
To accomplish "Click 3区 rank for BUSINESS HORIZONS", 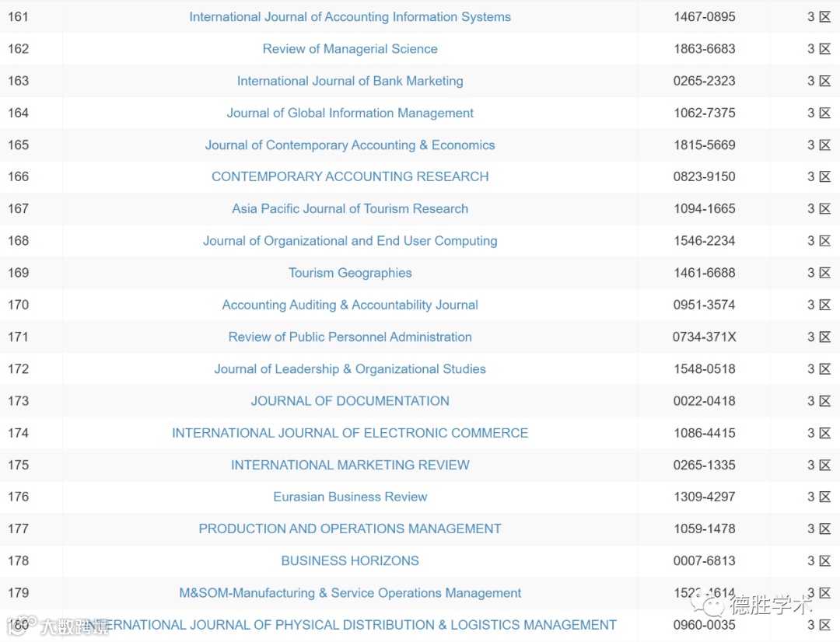I will tap(819, 561).
